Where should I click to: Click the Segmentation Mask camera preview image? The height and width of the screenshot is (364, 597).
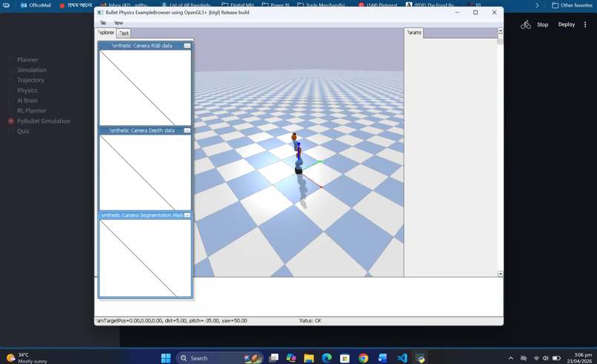coord(145,258)
